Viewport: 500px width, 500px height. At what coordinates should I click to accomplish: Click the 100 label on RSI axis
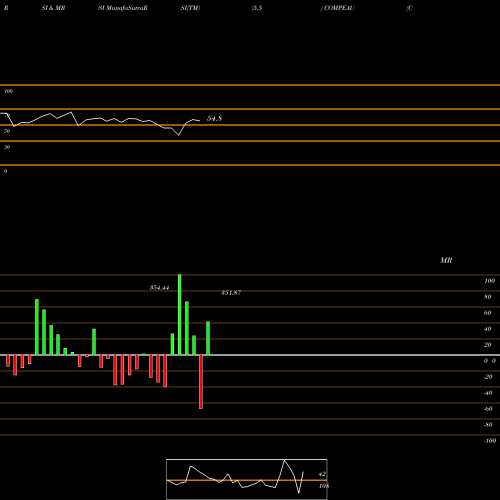8,91
